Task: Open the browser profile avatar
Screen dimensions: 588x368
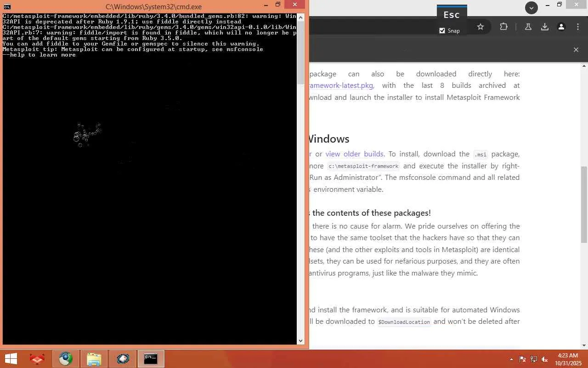Action: point(561,27)
